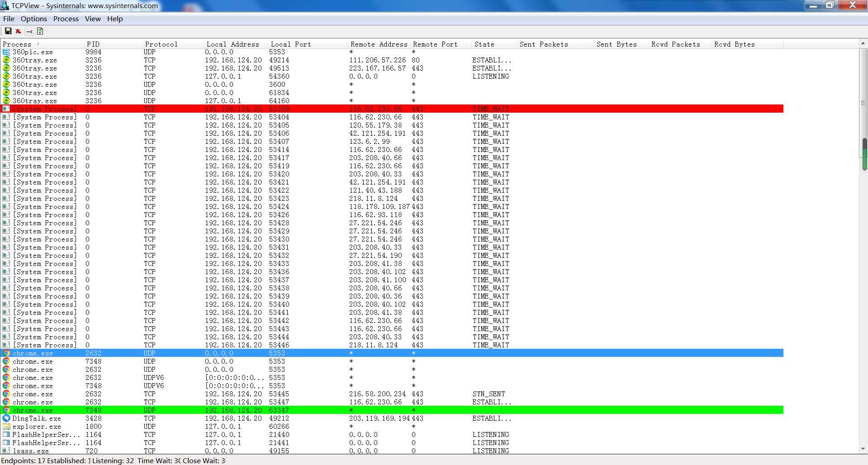Click local port 60266 of explorer.exe
Image resolution: width=868 pixels, height=465 pixels.
(x=279, y=427)
